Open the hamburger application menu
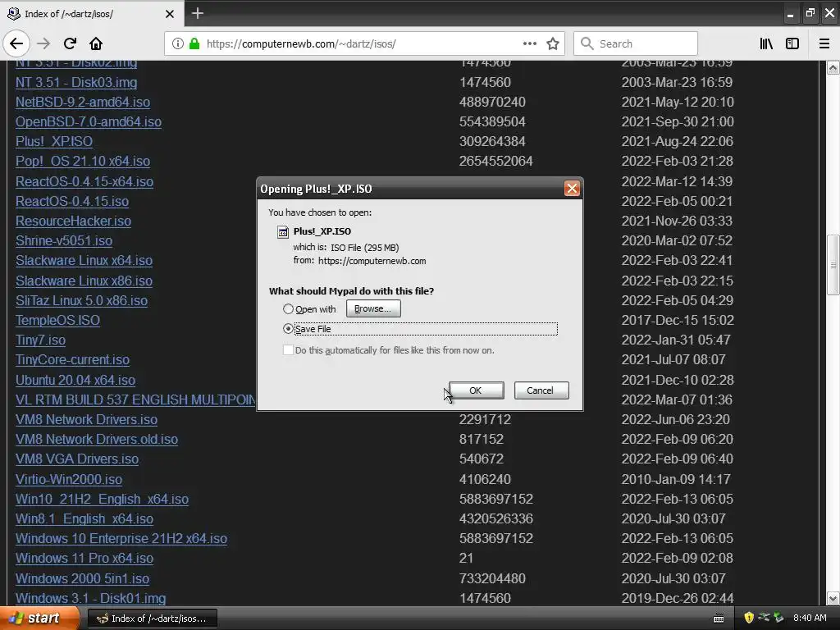 point(824,43)
